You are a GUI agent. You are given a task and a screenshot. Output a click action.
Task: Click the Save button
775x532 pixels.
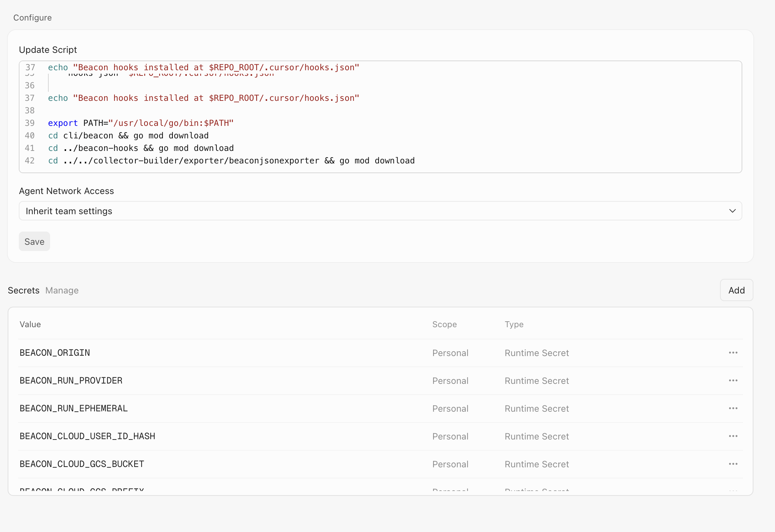pyautogui.click(x=34, y=241)
